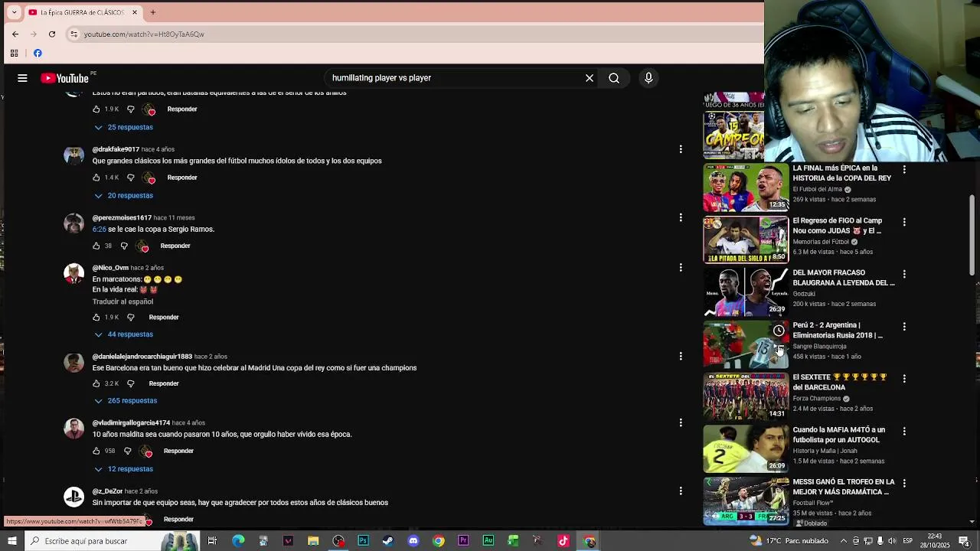Open options menu for @drakfake9017 comment
Viewport: 980px width, 551px height.
point(681,149)
